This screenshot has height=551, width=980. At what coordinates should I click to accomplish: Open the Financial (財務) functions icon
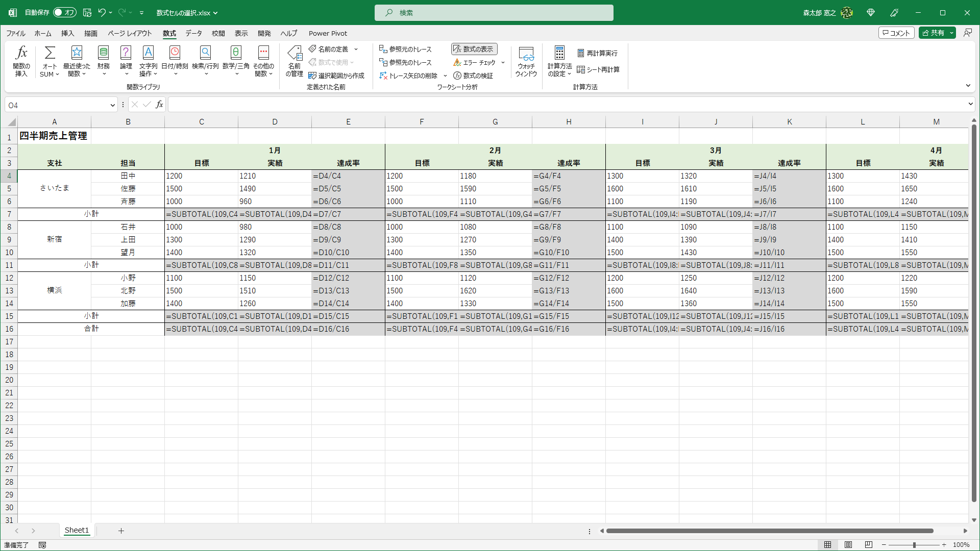tap(103, 53)
